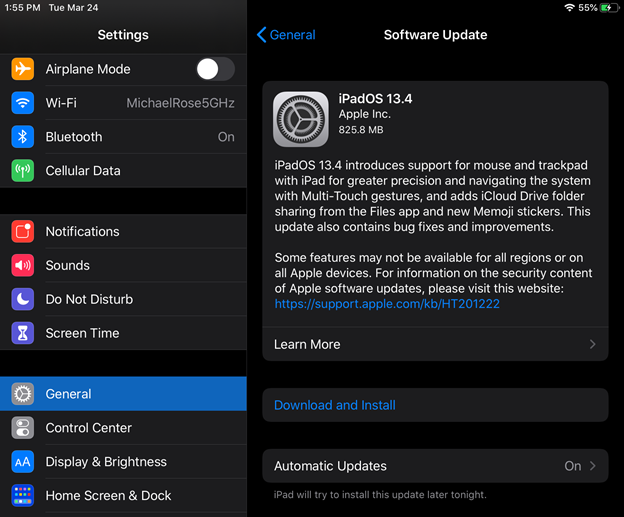Tap the Learn More row
624x517 pixels.
pos(435,344)
